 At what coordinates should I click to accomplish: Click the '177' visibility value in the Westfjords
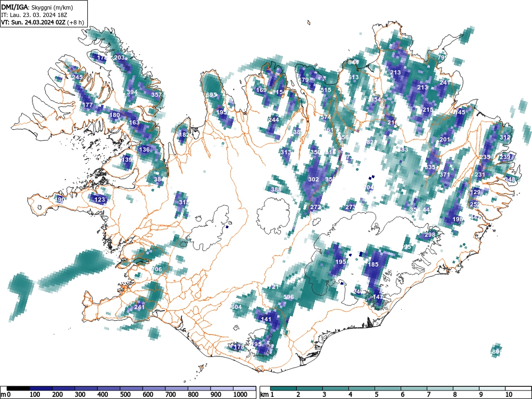(88, 105)
